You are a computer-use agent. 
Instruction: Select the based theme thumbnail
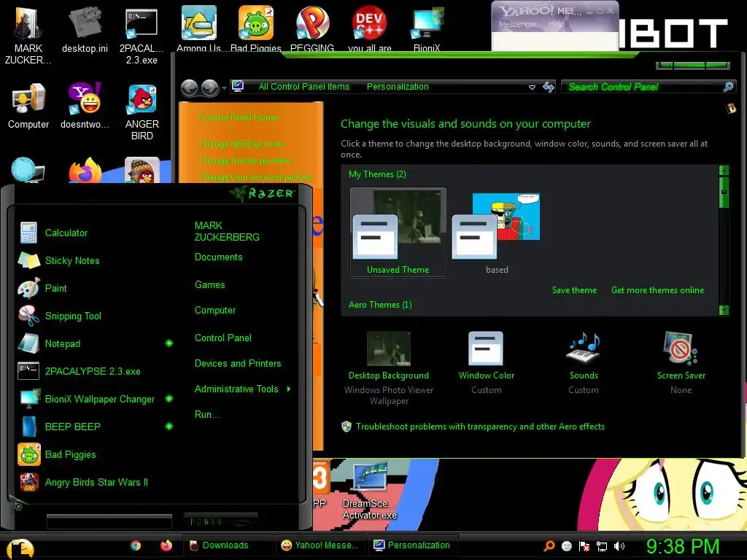[x=496, y=232]
